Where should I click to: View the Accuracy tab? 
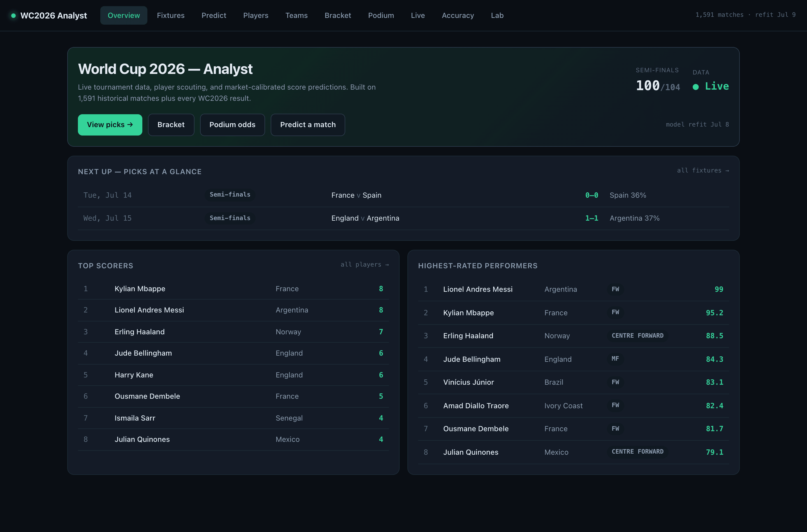(x=458, y=15)
